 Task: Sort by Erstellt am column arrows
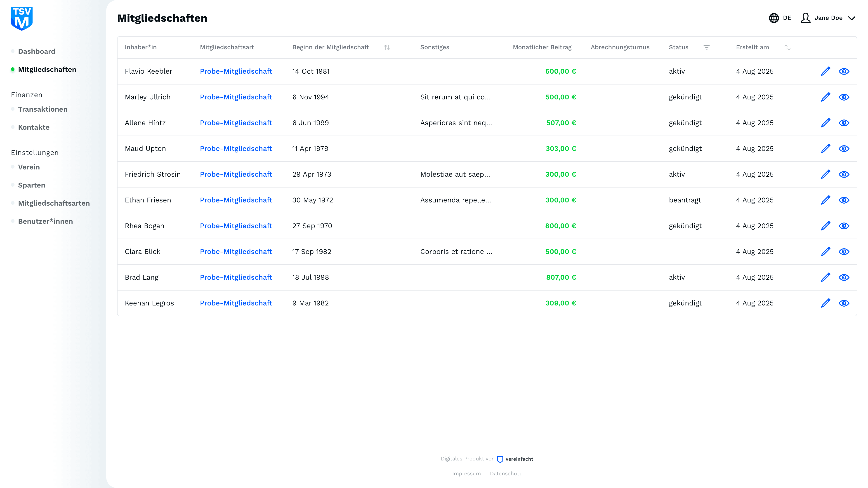[787, 47]
